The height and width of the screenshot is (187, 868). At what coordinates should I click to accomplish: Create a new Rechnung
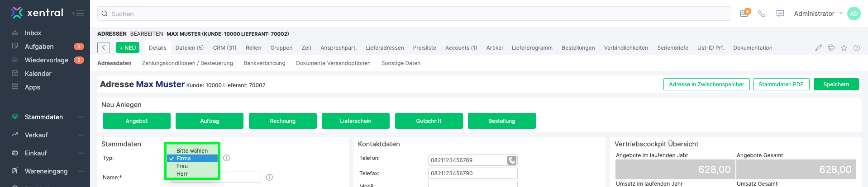tap(282, 121)
